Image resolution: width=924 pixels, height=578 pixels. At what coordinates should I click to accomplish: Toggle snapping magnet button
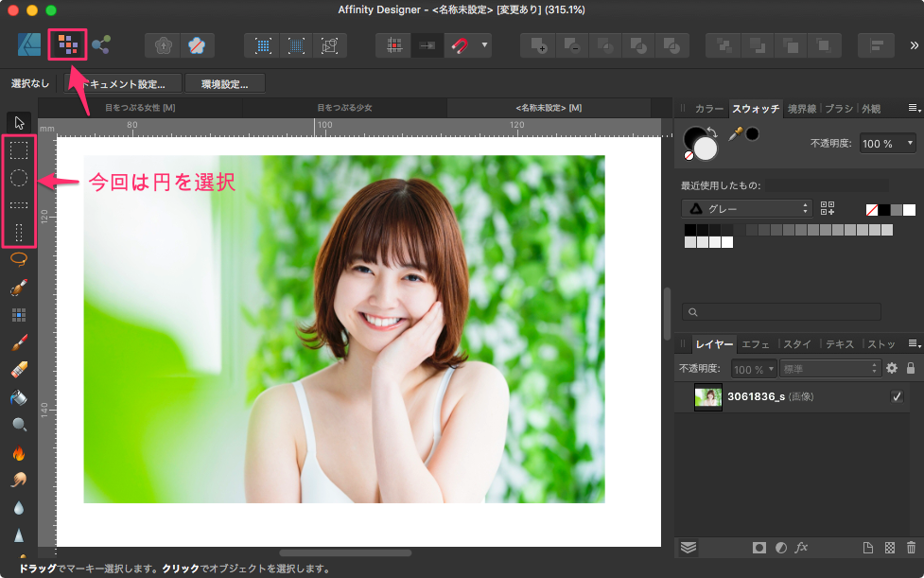460,44
